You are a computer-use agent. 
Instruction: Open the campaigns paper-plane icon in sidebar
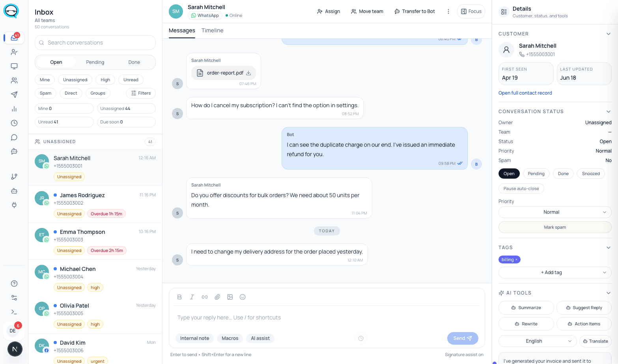tap(14, 95)
